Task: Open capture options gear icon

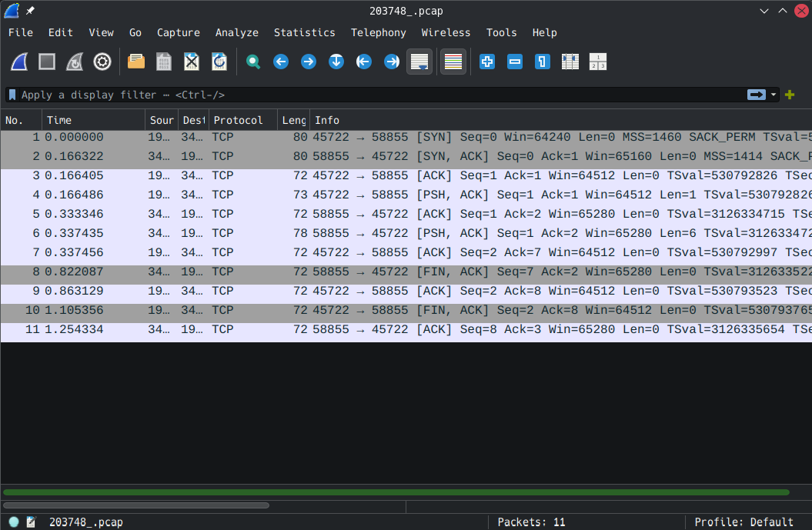Action: (102, 62)
